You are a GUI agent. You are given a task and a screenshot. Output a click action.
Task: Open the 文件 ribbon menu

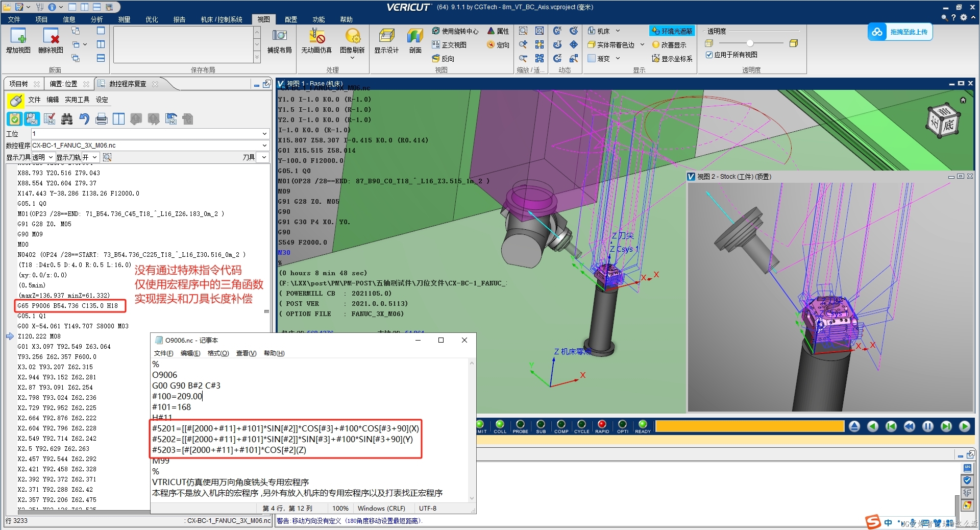pyautogui.click(x=14, y=19)
